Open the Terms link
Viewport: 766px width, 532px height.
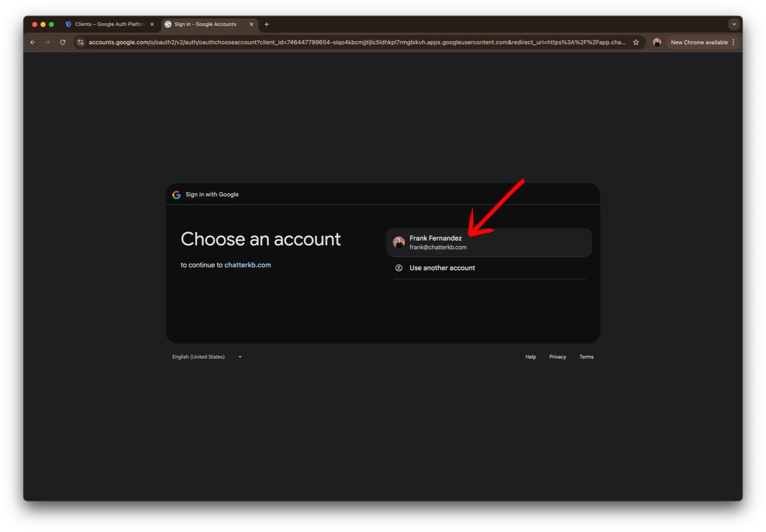(x=586, y=357)
